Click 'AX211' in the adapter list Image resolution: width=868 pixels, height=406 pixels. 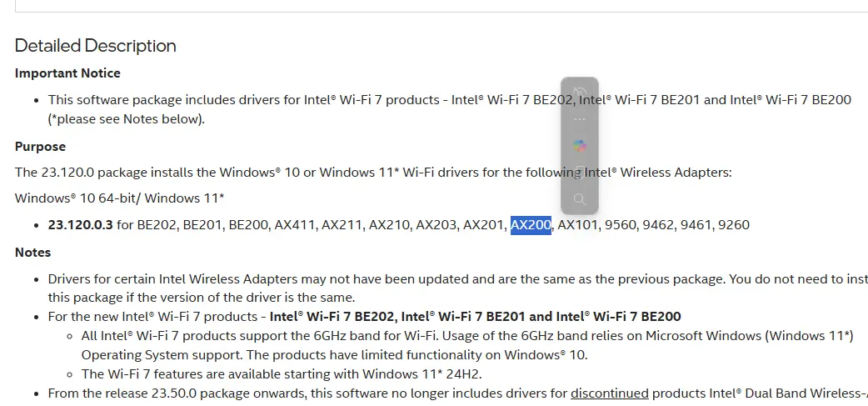(x=342, y=225)
